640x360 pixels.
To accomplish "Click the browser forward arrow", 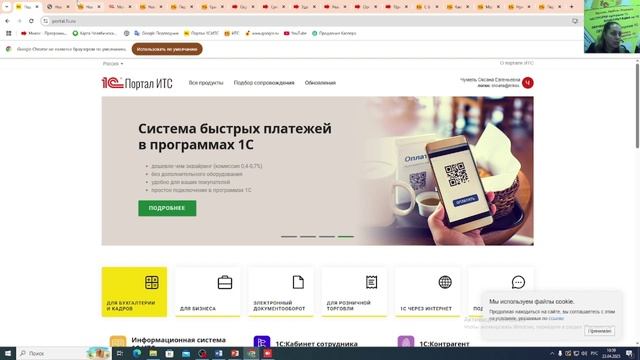I will pos(19,21).
